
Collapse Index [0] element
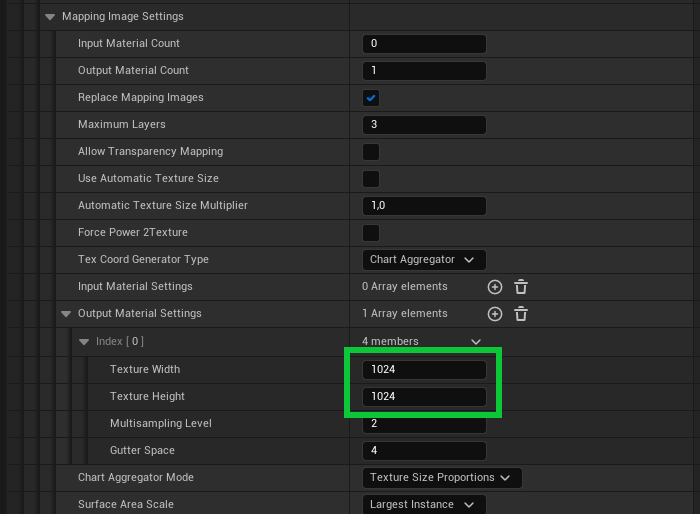(84, 342)
